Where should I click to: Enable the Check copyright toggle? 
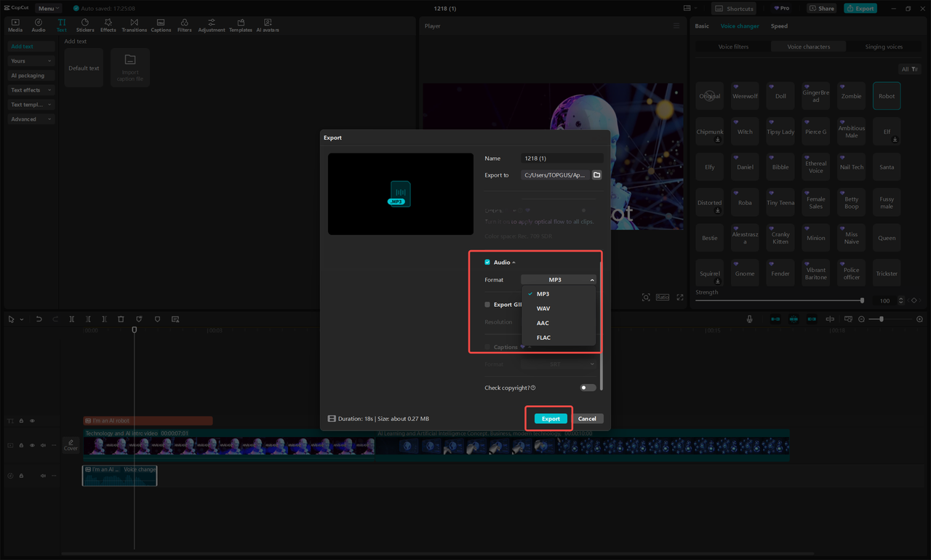(588, 388)
